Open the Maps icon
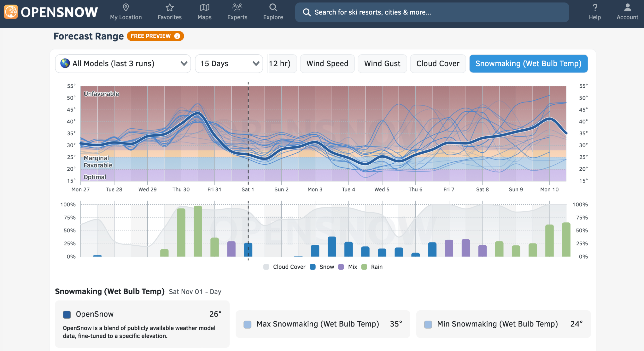The height and width of the screenshot is (351, 644). (205, 7)
